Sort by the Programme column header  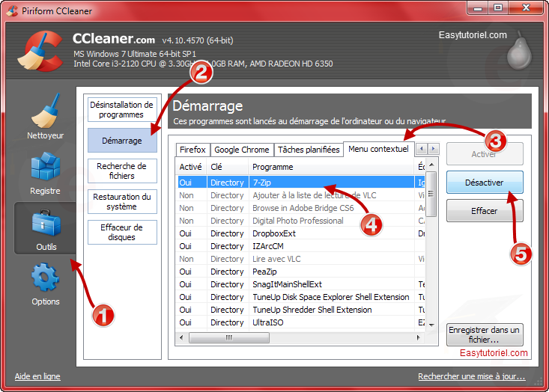click(332, 167)
